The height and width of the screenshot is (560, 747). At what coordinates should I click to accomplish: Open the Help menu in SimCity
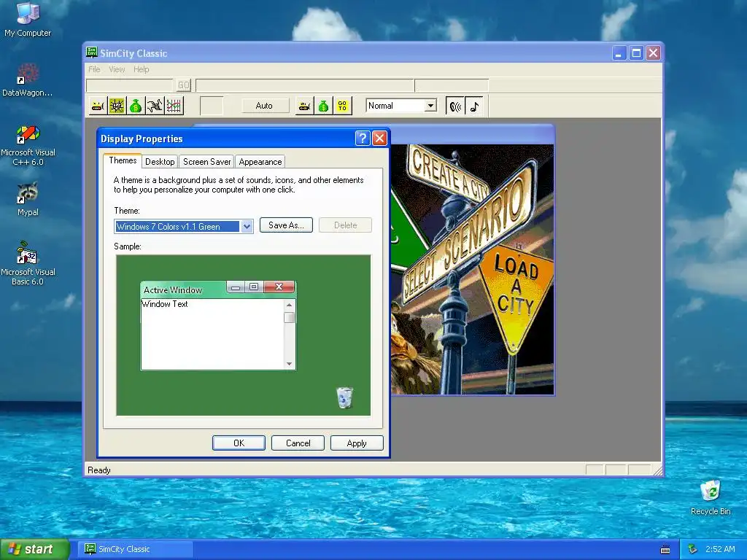pyautogui.click(x=141, y=69)
